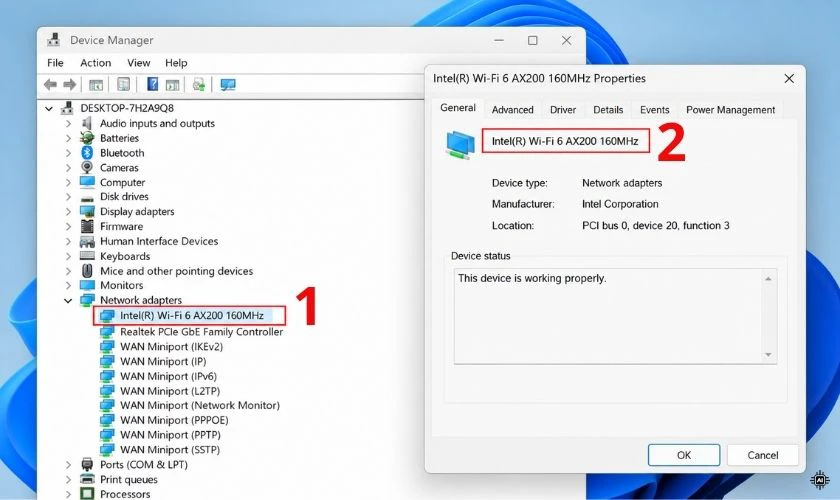840x500 pixels.
Task: Select the Realtek PCIe GbE Family Controller icon
Action: (107, 332)
